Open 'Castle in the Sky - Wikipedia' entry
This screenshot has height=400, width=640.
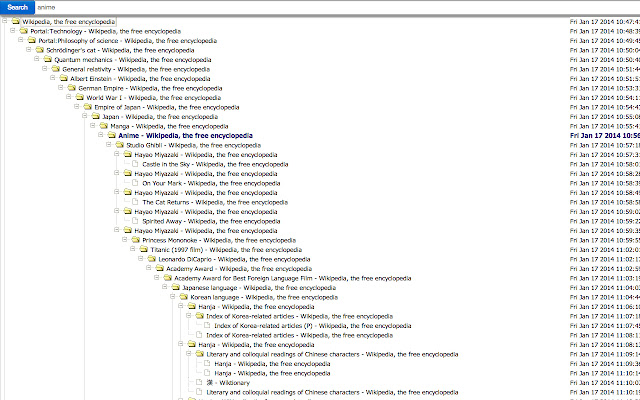tap(215, 164)
